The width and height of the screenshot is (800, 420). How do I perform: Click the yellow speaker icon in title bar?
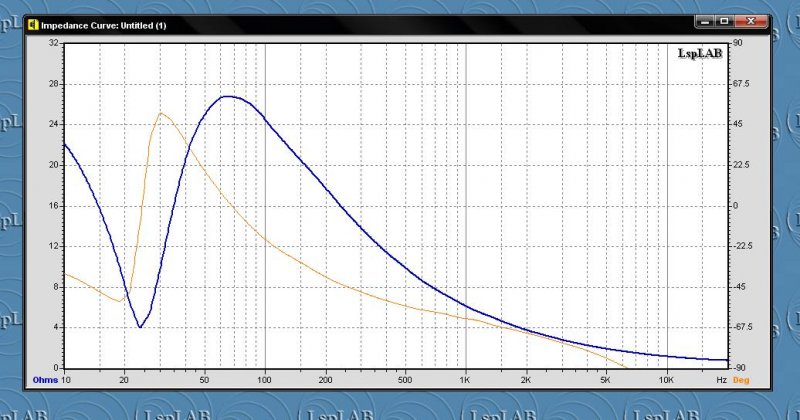[x=33, y=25]
